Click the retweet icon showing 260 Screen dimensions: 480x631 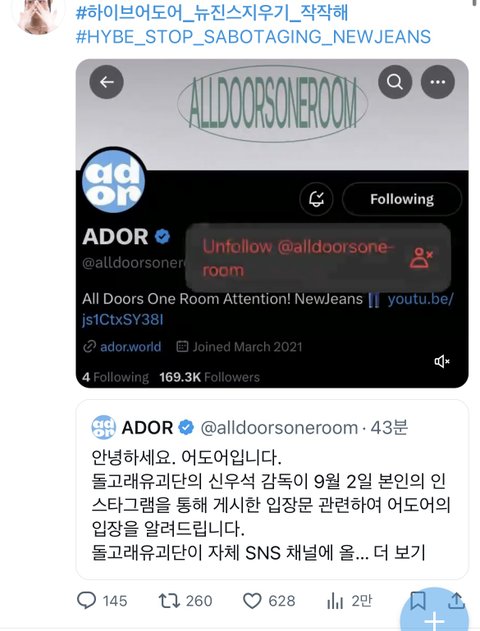click(x=169, y=601)
